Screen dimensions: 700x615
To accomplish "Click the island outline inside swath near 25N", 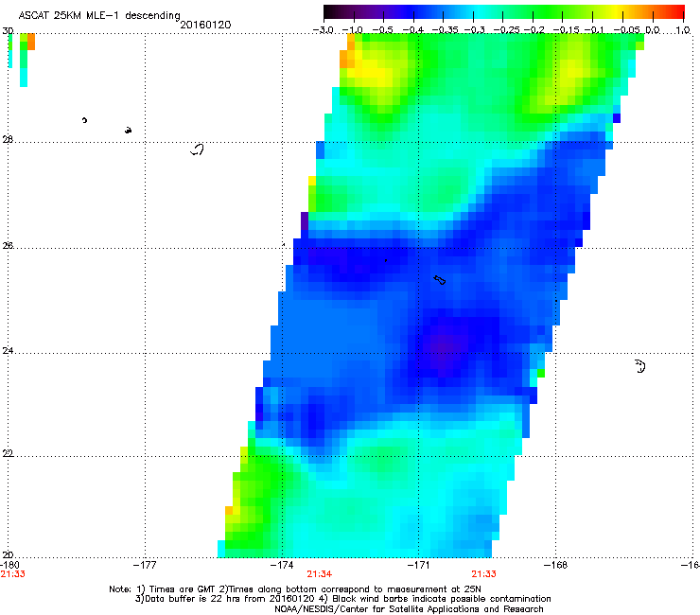I will [x=439, y=280].
